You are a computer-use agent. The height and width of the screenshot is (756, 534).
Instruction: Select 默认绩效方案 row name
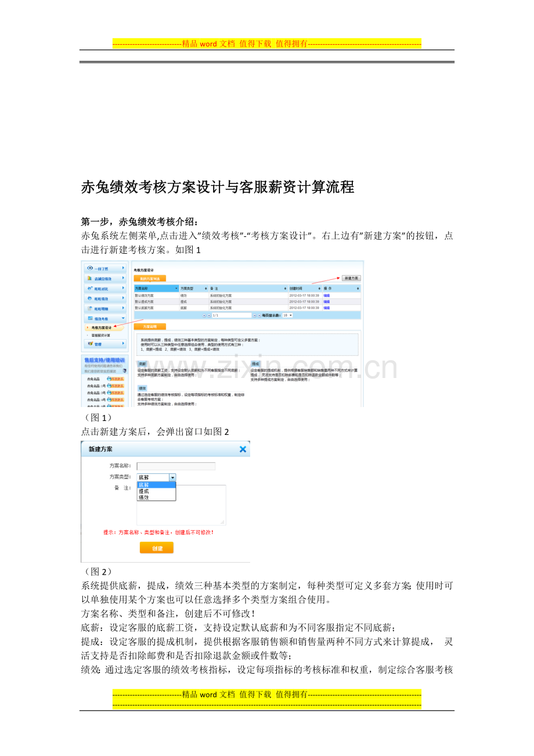point(144,296)
